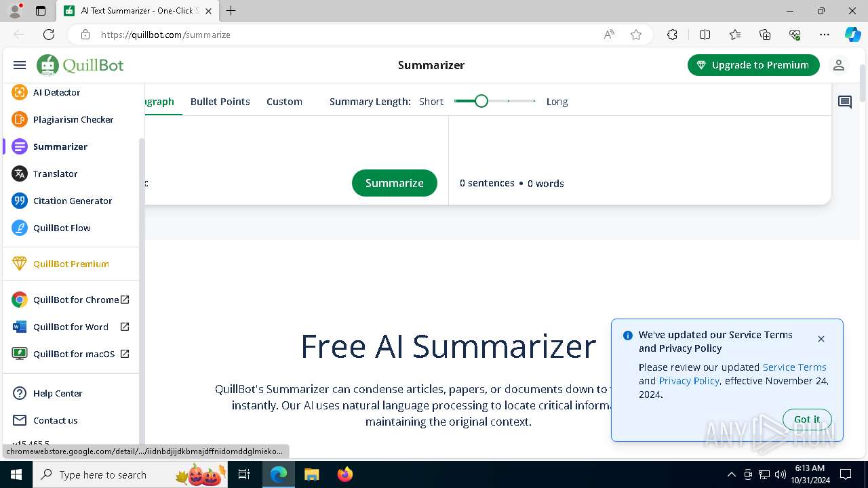Toggle the browser split screen icon
The image size is (868, 488).
(705, 35)
